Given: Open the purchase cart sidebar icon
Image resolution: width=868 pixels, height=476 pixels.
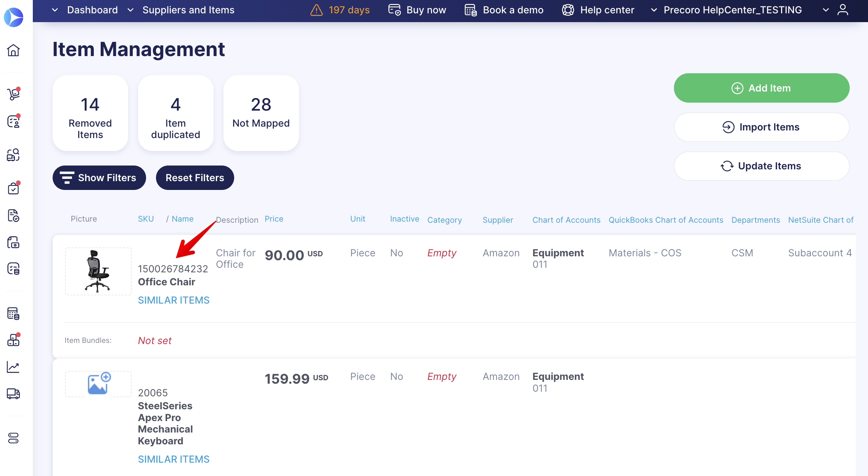Looking at the screenshot, I should click(13, 93).
